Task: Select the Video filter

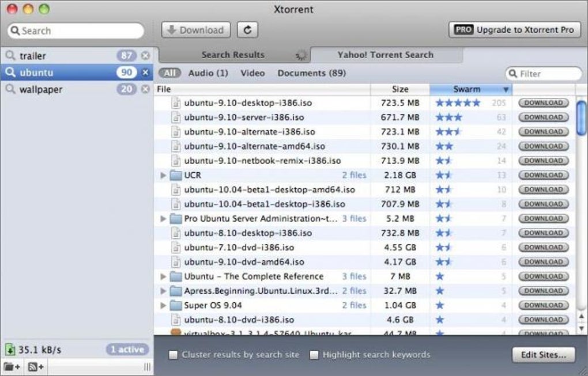Action: pos(252,73)
